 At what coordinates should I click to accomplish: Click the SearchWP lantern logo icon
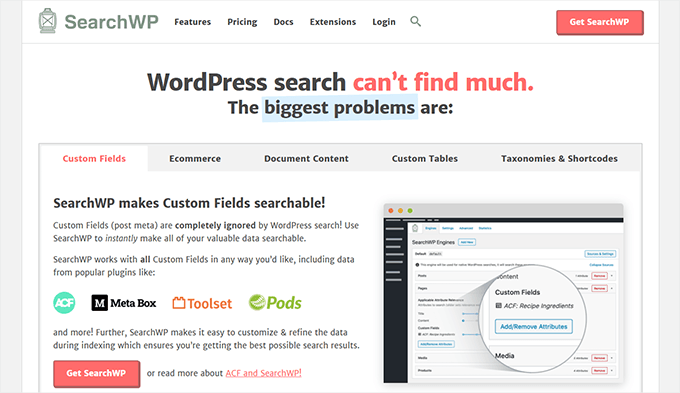(x=48, y=21)
